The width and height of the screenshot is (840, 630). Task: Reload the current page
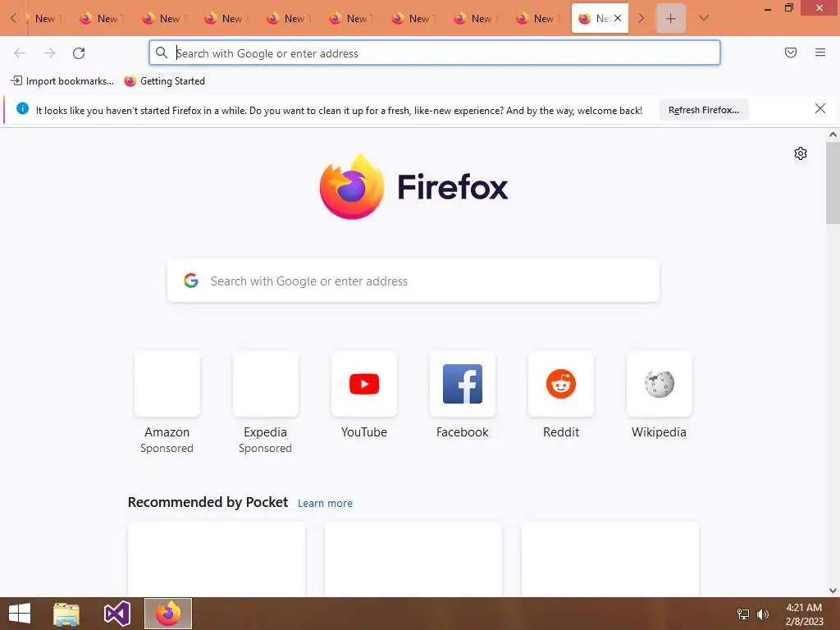[79, 53]
